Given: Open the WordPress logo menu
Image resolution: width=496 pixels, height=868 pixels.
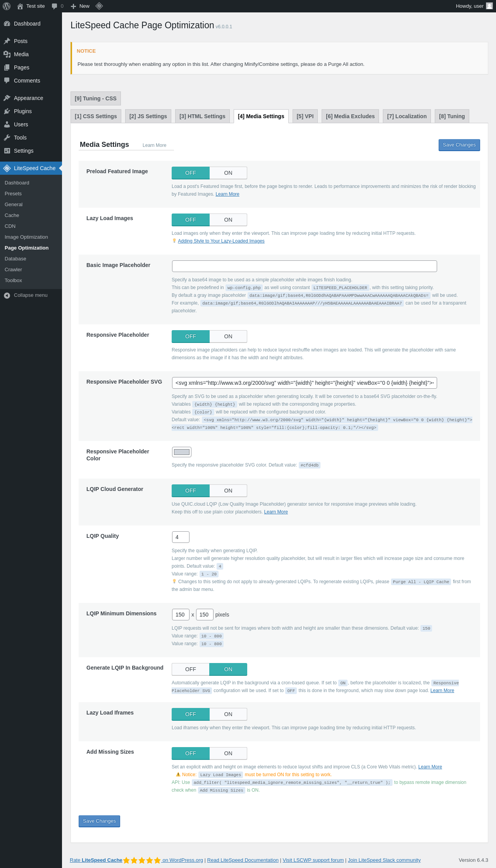Looking at the screenshot, I should 7,6.
